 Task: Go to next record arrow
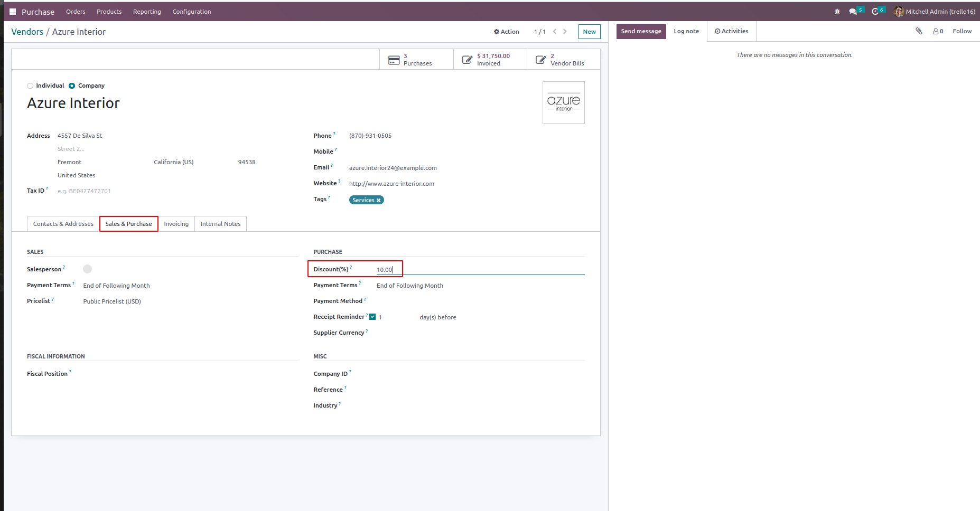(x=565, y=32)
